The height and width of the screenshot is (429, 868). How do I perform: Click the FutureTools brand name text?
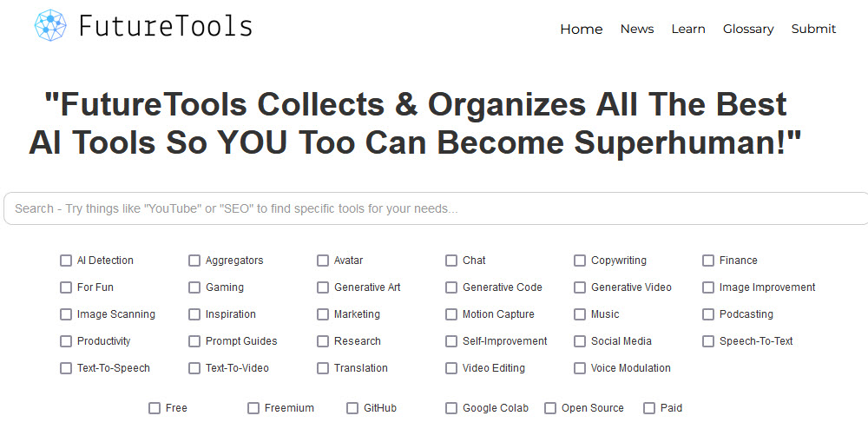pyautogui.click(x=165, y=26)
